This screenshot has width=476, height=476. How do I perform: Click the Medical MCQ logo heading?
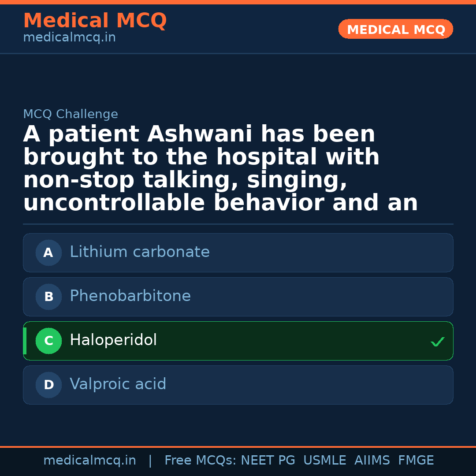(95, 21)
